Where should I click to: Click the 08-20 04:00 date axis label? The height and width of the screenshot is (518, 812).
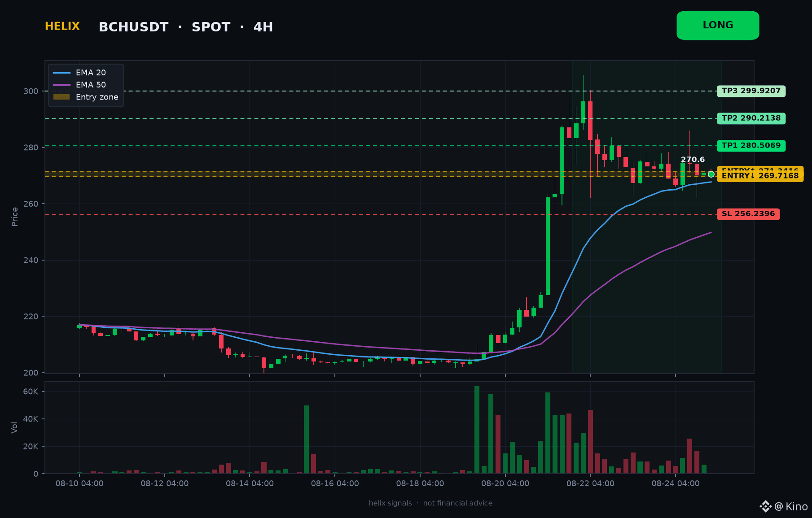[505, 483]
